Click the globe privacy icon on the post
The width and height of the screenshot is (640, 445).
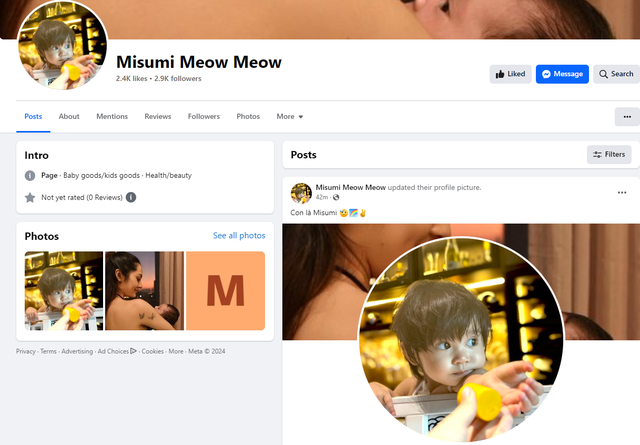pyautogui.click(x=336, y=197)
